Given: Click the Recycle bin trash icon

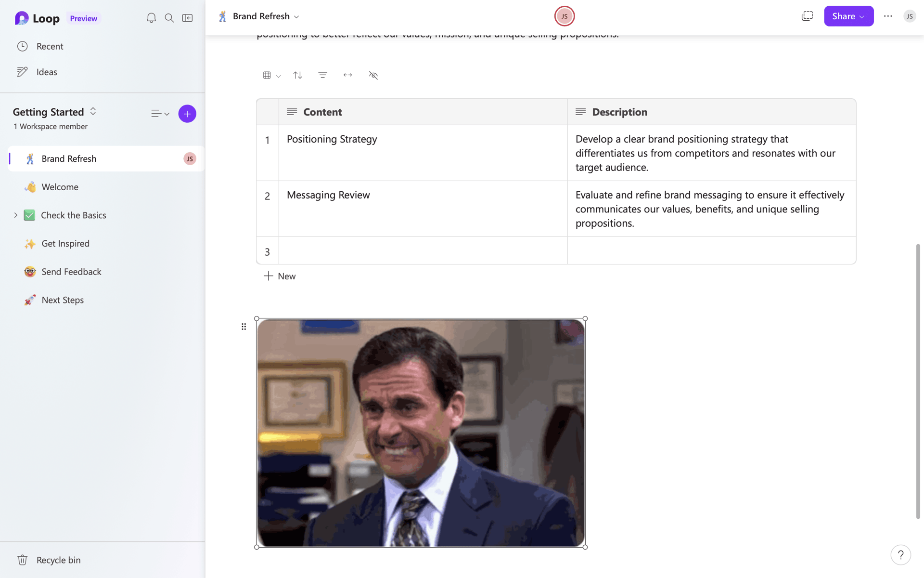Looking at the screenshot, I should pos(23,560).
